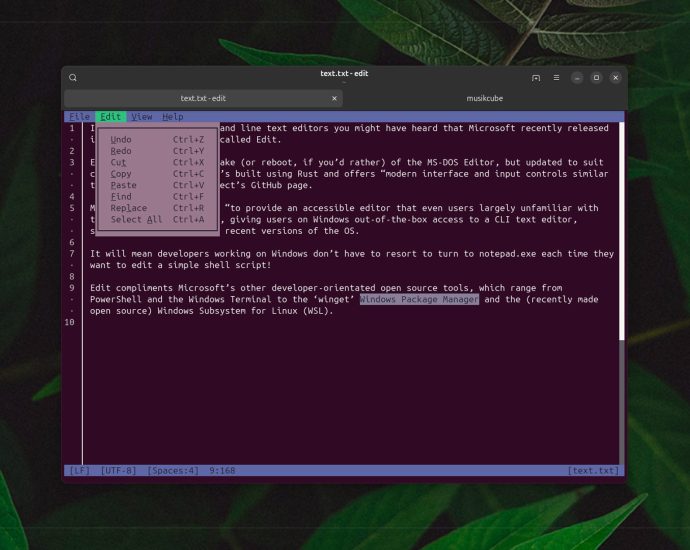This screenshot has height=550, width=690.
Task: Switch to the musikcube tab
Action: [x=484, y=99]
